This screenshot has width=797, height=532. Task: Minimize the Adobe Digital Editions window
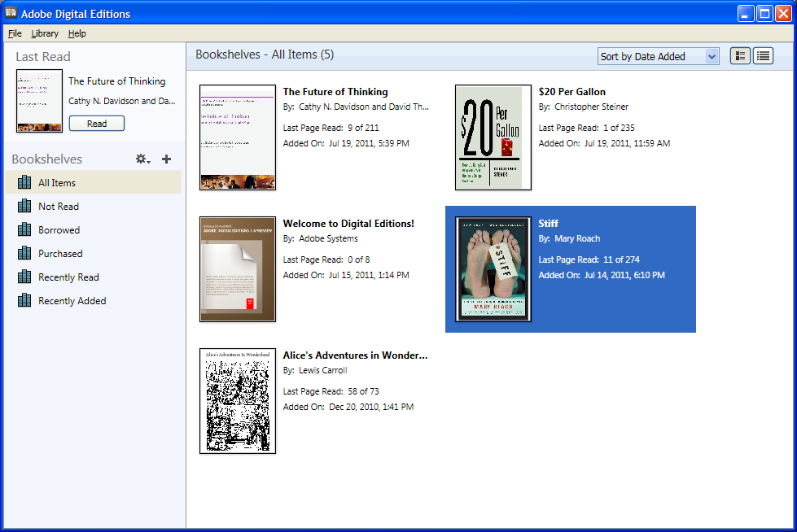point(745,13)
